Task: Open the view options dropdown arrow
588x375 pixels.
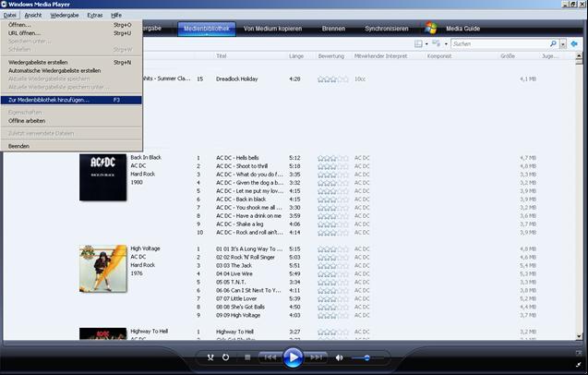Action: [446, 44]
